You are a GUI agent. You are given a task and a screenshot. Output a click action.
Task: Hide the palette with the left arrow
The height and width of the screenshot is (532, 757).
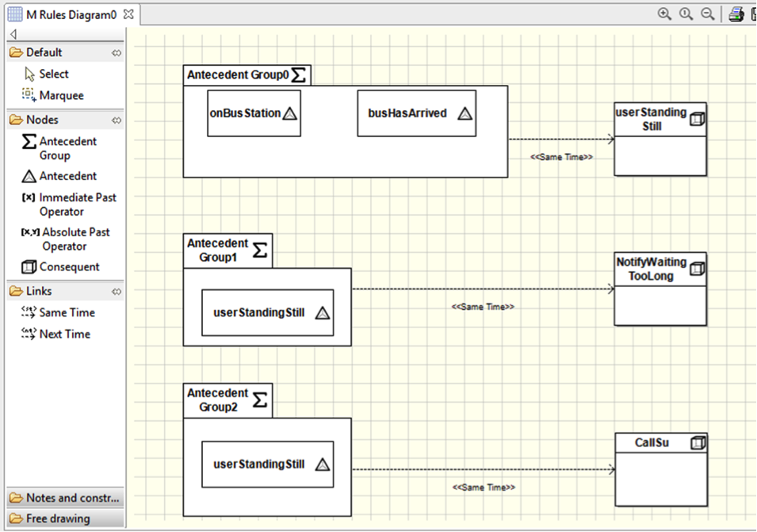pos(13,33)
